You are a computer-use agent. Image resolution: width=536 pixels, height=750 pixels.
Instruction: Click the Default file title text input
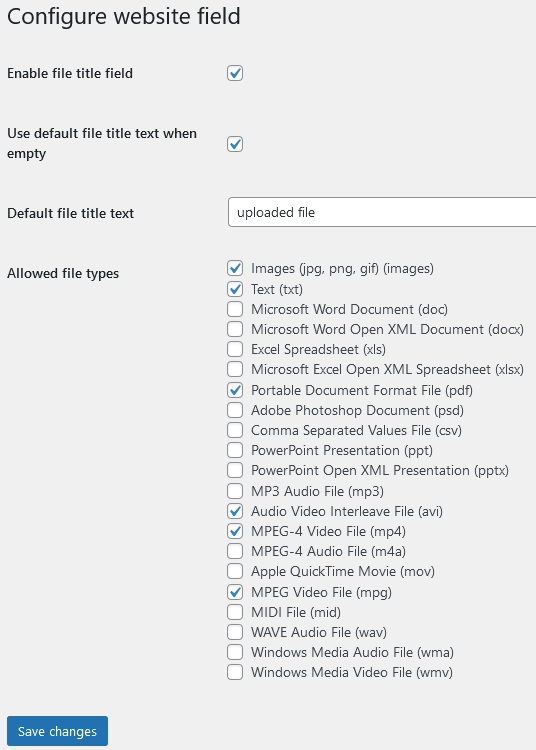pyautogui.click(x=382, y=212)
